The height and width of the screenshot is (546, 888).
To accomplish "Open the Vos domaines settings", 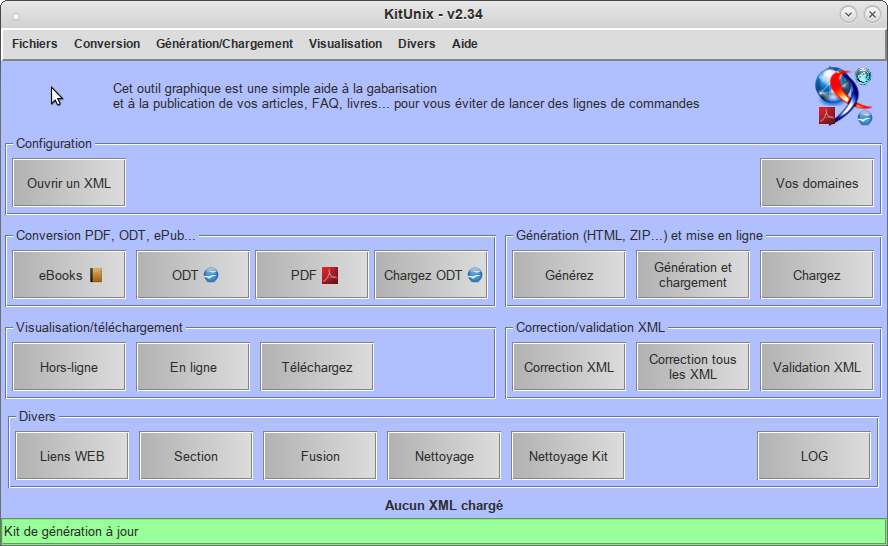I will tap(817, 183).
